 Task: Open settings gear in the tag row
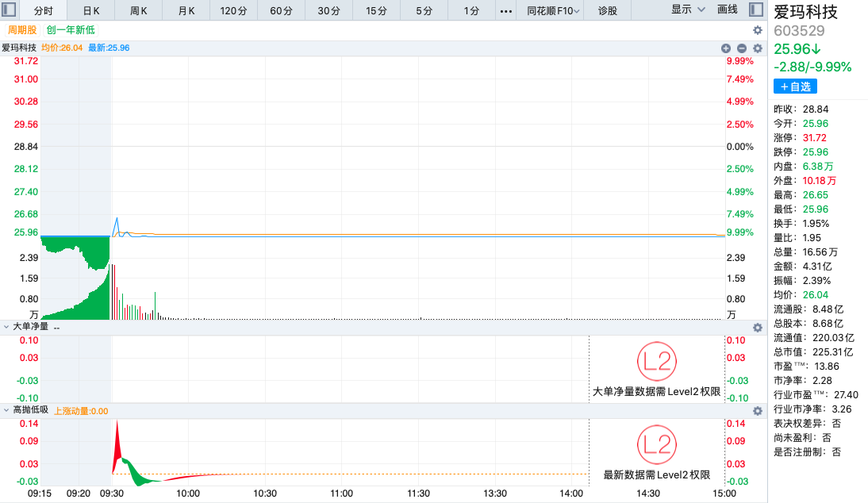758,30
